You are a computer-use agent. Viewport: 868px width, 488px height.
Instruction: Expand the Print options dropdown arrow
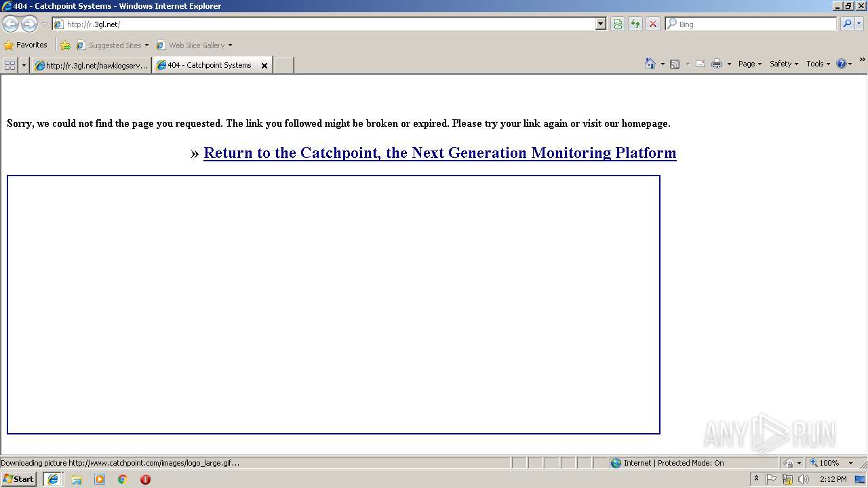tap(729, 64)
